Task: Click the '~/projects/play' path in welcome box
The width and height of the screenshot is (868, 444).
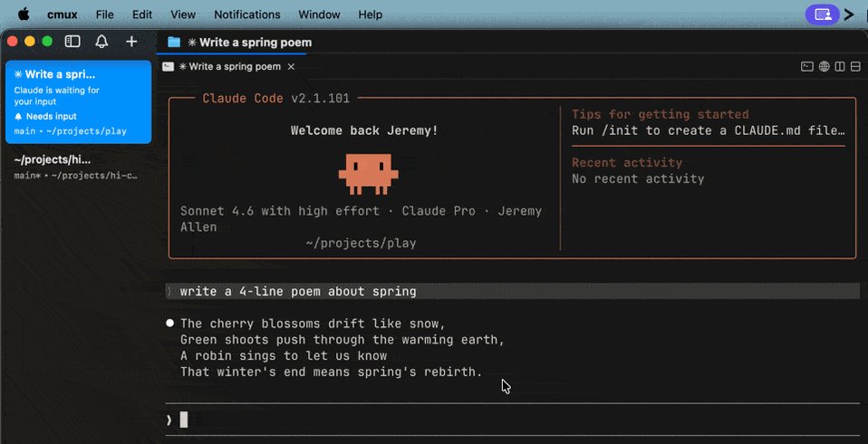Action: [x=361, y=243]
